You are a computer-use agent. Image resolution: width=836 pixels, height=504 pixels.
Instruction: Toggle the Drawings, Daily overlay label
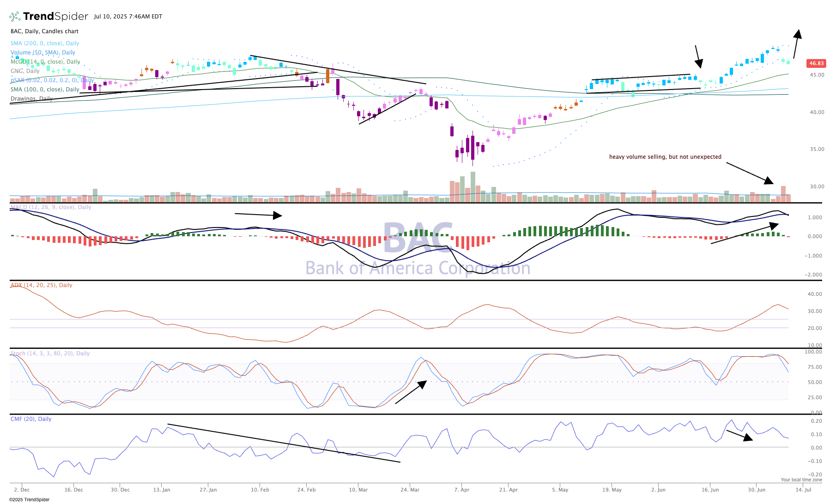coord(31,99)
